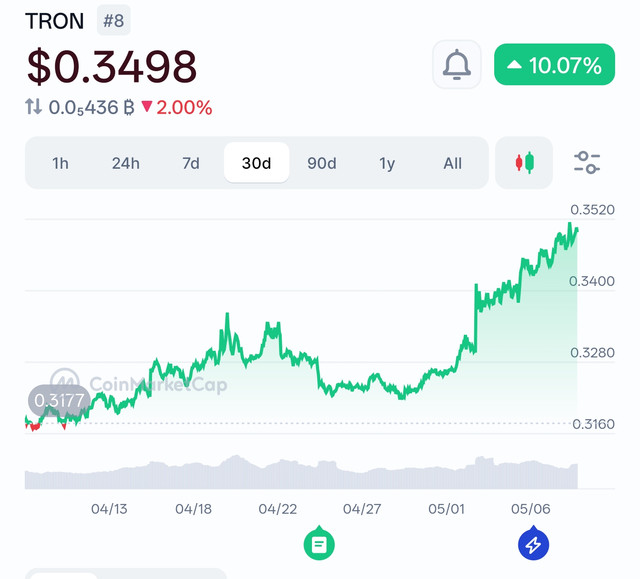The width and height of the screenshot is (640, 579).
Task: Select the 1y time range
Action: click(x=387, y=163)
